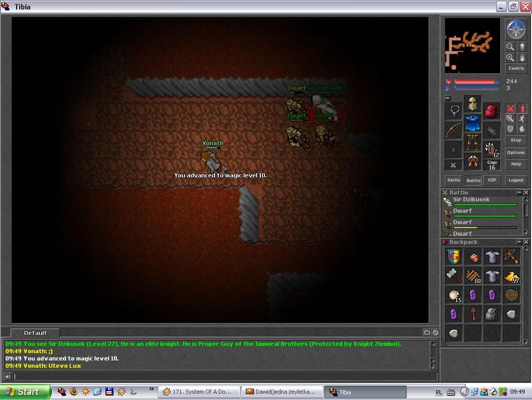This screenshot has height=400, width=532.
Task: Enable defensive fighting mode
Action: 510,129
